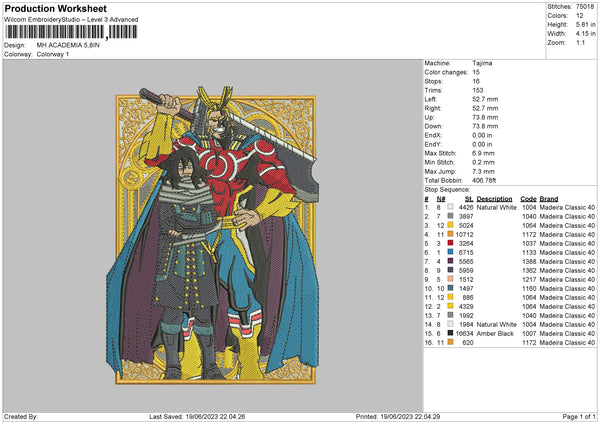This screenshot has width=600, height=424.
Task: Click the Machine value Tajima
Action: pos(482,63)
